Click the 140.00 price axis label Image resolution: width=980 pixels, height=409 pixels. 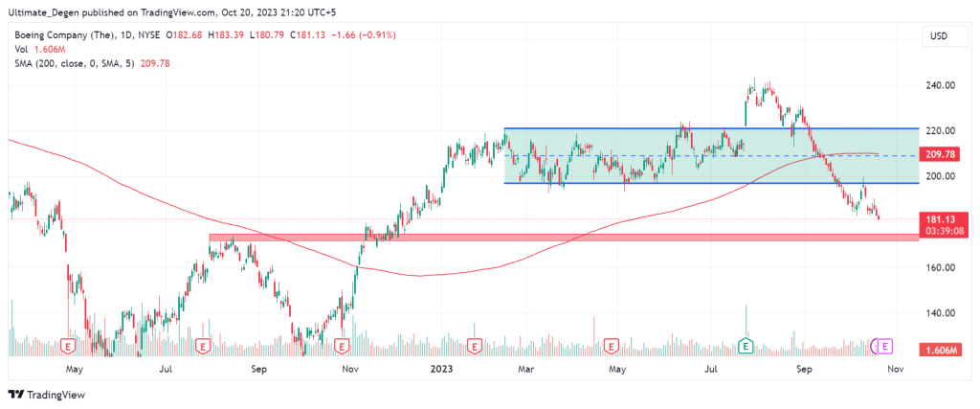point(943,313)
